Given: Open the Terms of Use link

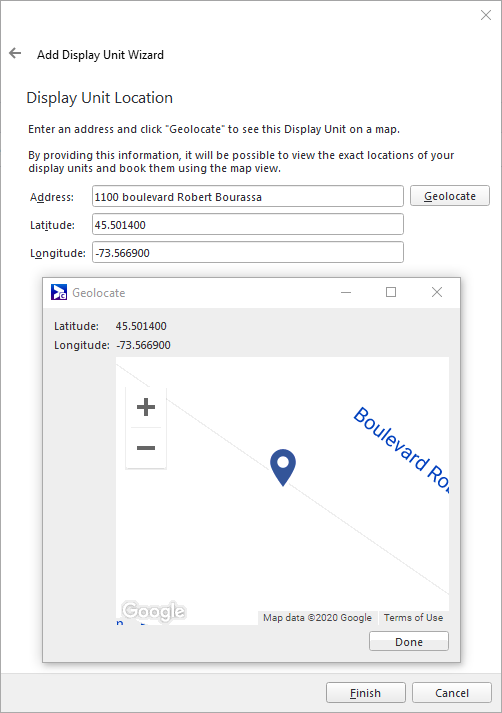Looking at the screenshot, I should 413,618.
